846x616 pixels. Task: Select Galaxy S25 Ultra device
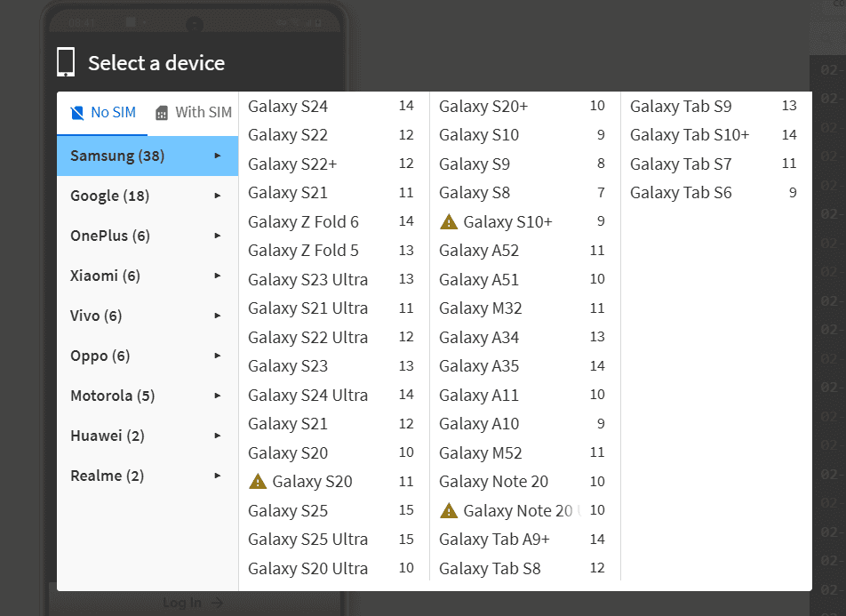click(x=307, y=540)
